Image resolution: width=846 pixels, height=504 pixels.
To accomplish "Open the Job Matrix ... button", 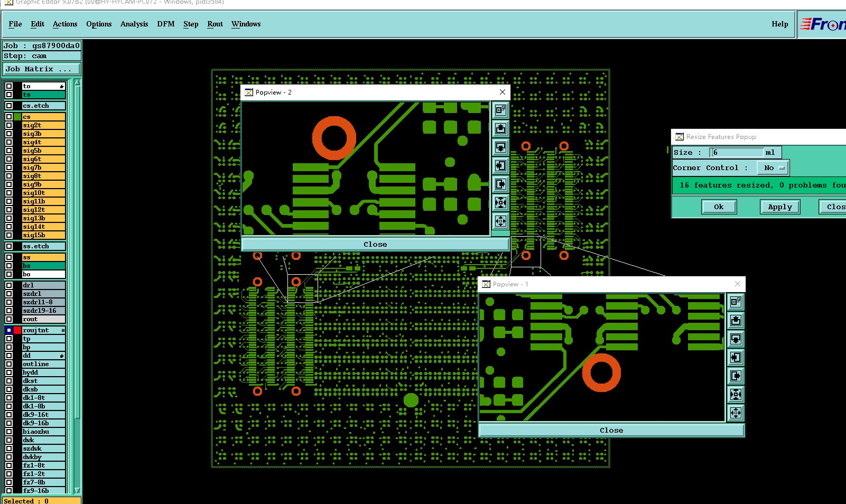I will point(42,69).
